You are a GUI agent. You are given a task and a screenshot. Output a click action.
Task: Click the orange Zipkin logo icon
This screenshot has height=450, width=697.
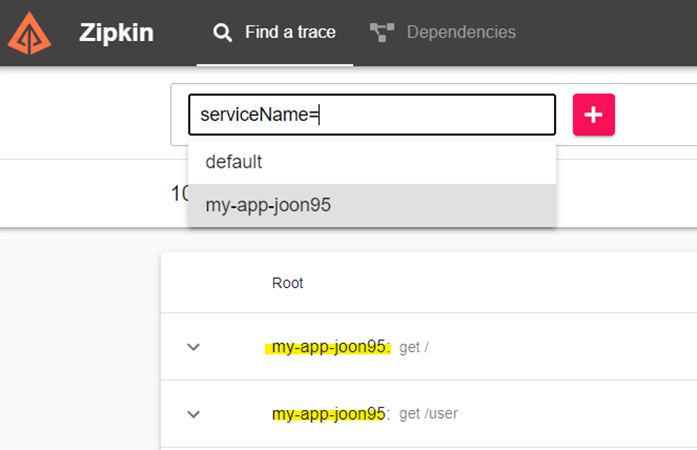29,34
